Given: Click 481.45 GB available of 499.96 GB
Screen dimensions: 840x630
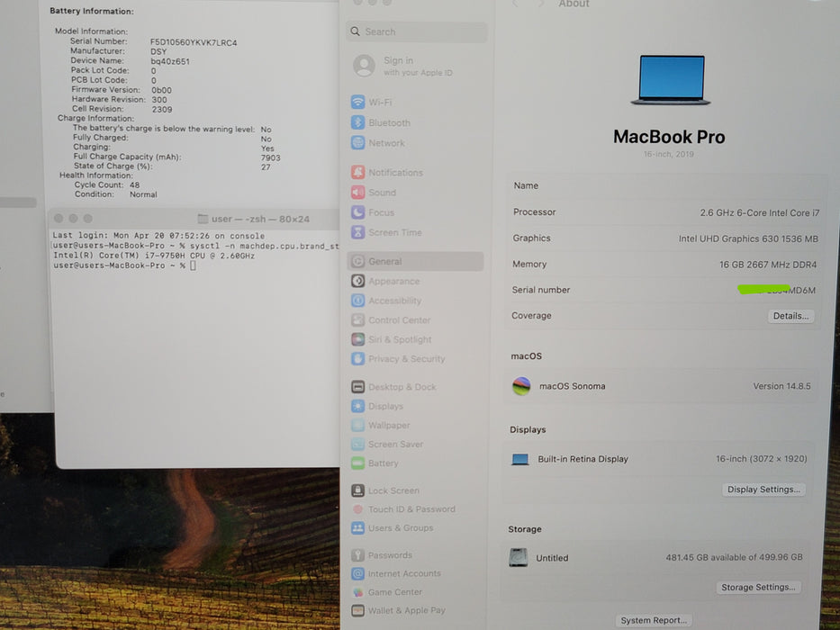Looking at the screenshot, I should (x=734, y=557).
